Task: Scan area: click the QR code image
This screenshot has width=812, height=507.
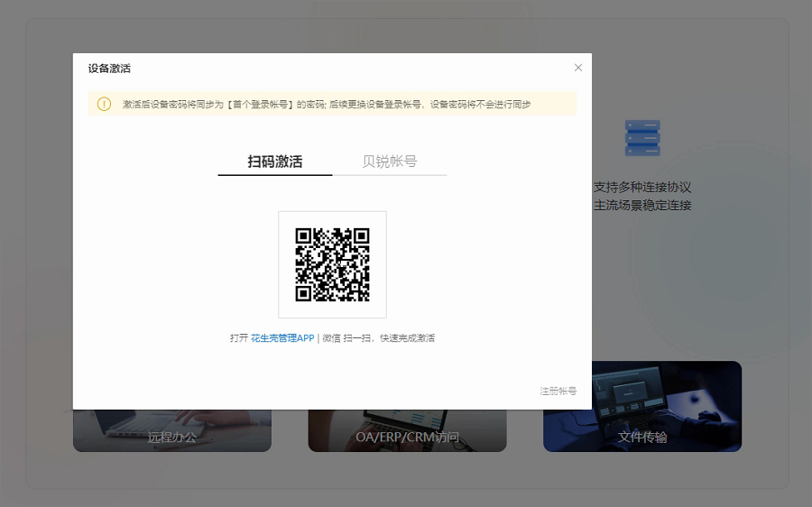Action: point(332,264)
